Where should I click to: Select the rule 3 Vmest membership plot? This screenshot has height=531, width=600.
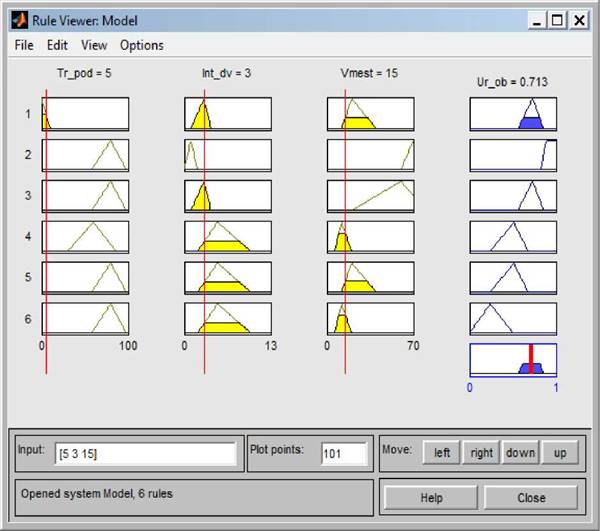click(371, 196)
